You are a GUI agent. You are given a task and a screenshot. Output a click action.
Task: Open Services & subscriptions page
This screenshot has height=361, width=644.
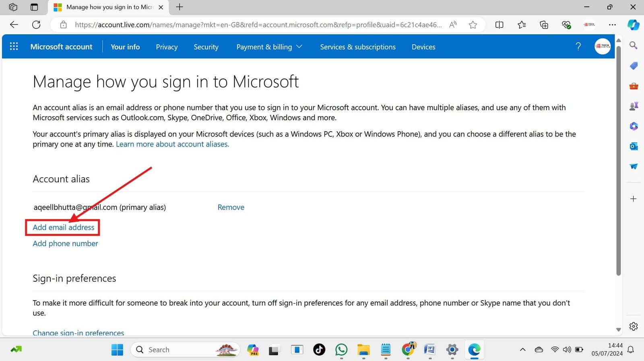pos(357,47)
